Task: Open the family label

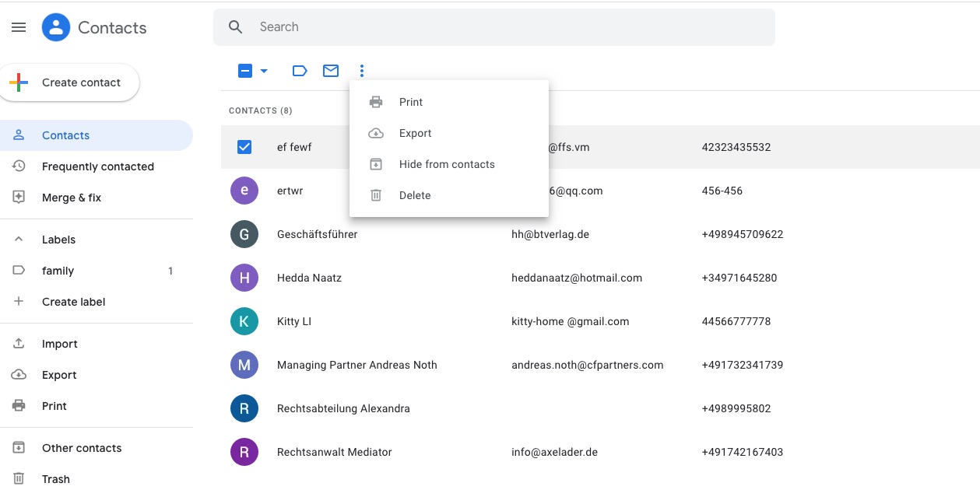Action: 58,270
